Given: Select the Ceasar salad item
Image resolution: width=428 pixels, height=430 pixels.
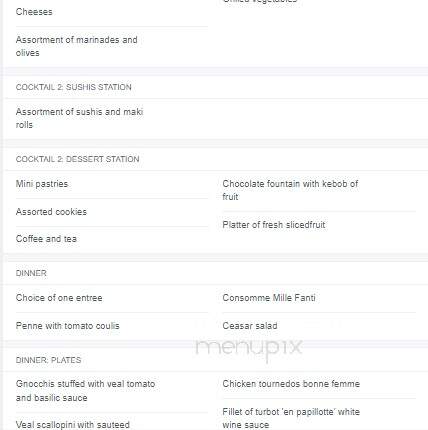Looking at the screenshot, I should [250, 326].
